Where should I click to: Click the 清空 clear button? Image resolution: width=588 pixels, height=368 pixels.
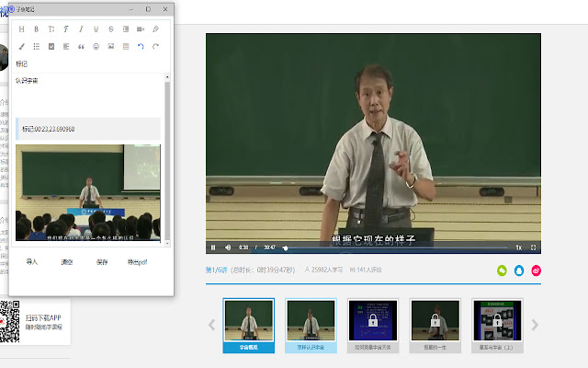(x=67, y=261)
